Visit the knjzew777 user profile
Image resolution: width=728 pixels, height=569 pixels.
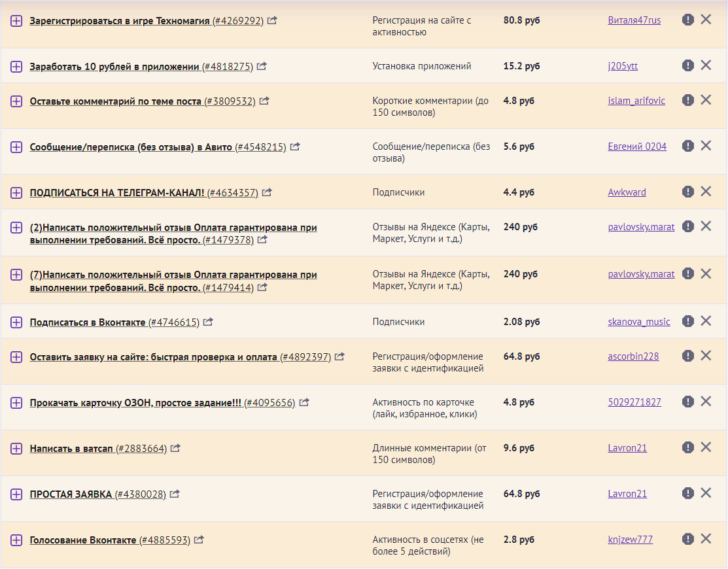pos(630,540)
